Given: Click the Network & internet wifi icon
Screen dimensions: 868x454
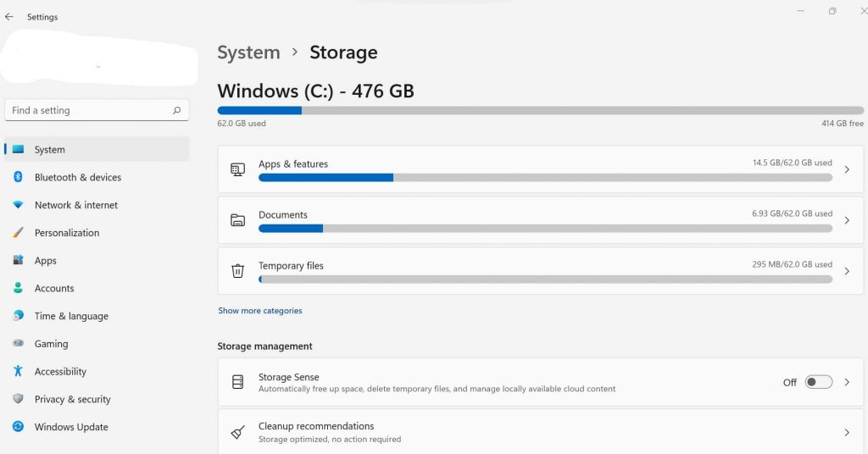Looking at the screenshot, I should 18,205.
